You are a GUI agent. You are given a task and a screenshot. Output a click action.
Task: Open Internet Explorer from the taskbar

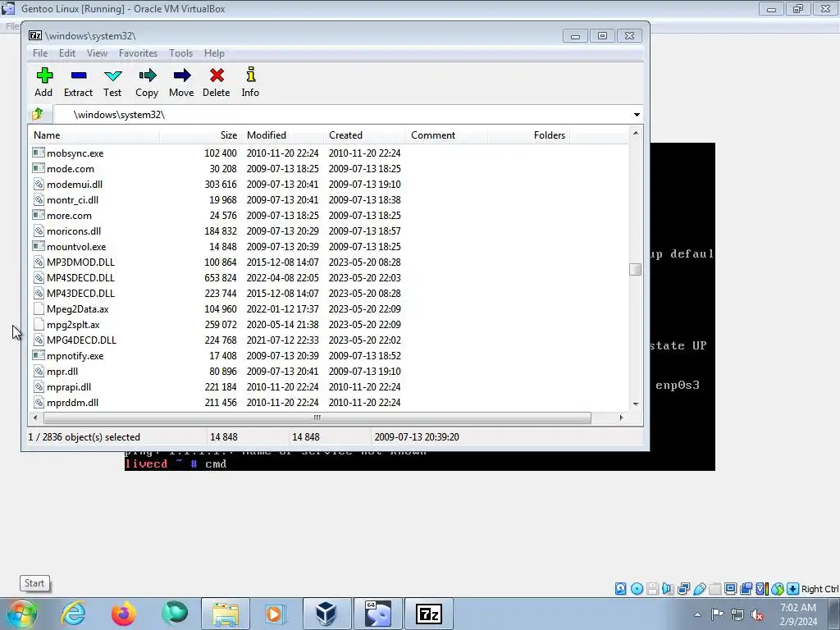coord(73,614)
